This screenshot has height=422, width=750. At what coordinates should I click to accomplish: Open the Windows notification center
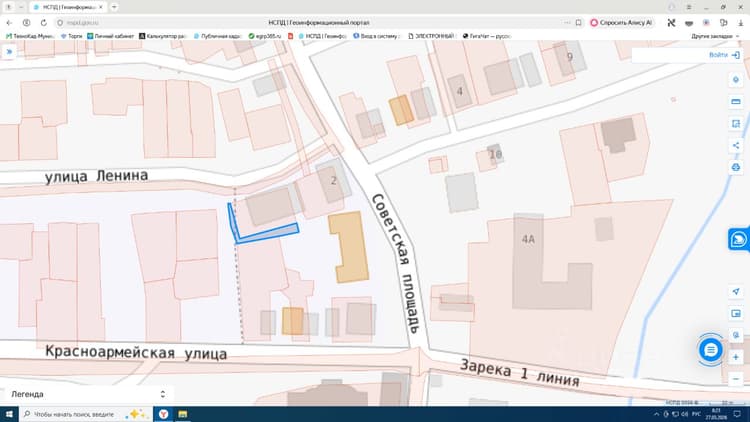click(737, 414)
